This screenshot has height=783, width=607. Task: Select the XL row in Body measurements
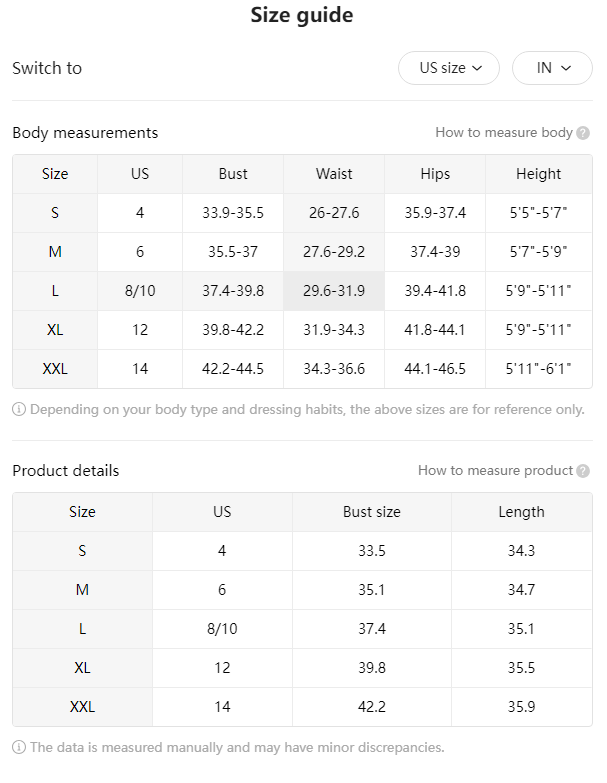click(x=303, y=330)
